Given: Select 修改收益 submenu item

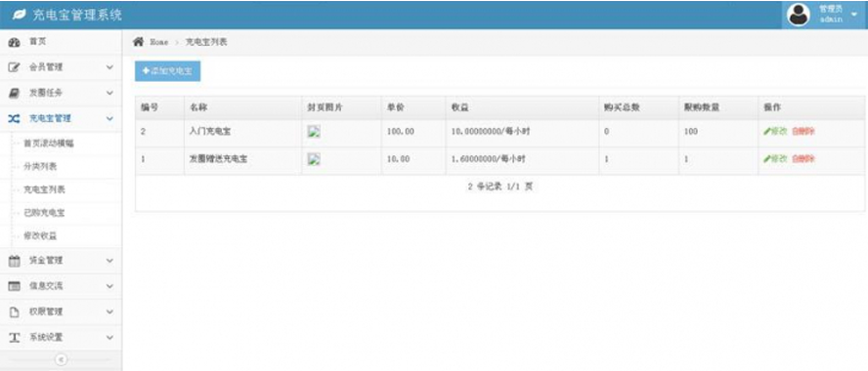Looking at the screenshot, I should coord(40,236).
